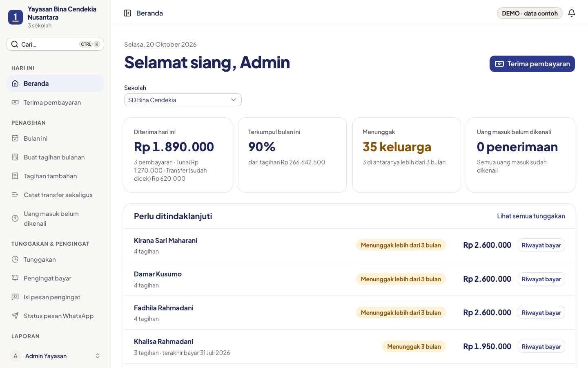This screenshot has height=368, width=588.
Task: Click Rp 1.950.000 amount
Action: point(487,346)
